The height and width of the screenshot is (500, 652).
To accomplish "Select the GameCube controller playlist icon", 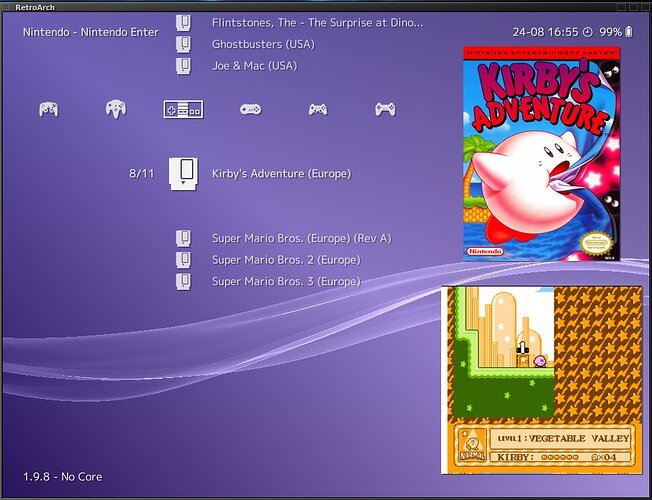I will (49, 109).
